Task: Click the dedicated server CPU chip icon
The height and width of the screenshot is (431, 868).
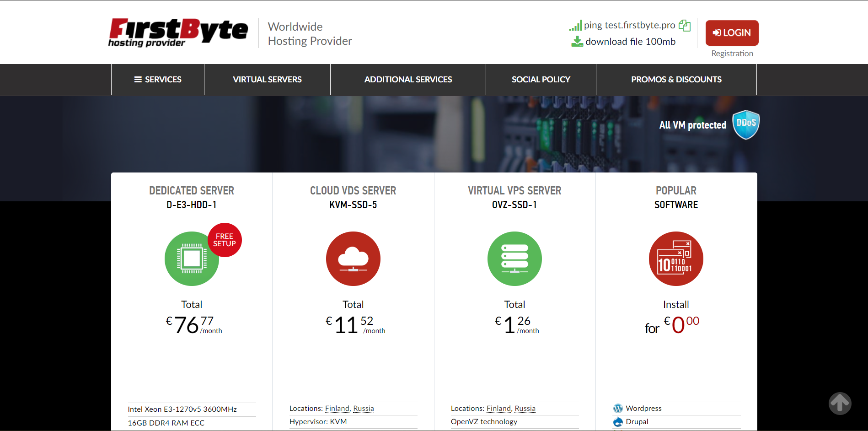Action: (x=192, y=259)
